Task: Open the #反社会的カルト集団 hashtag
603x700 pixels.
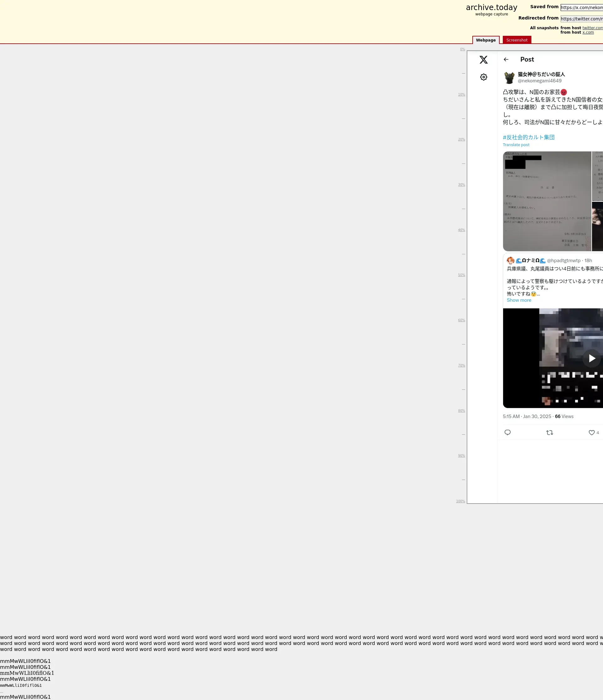Action: point(528,137)
